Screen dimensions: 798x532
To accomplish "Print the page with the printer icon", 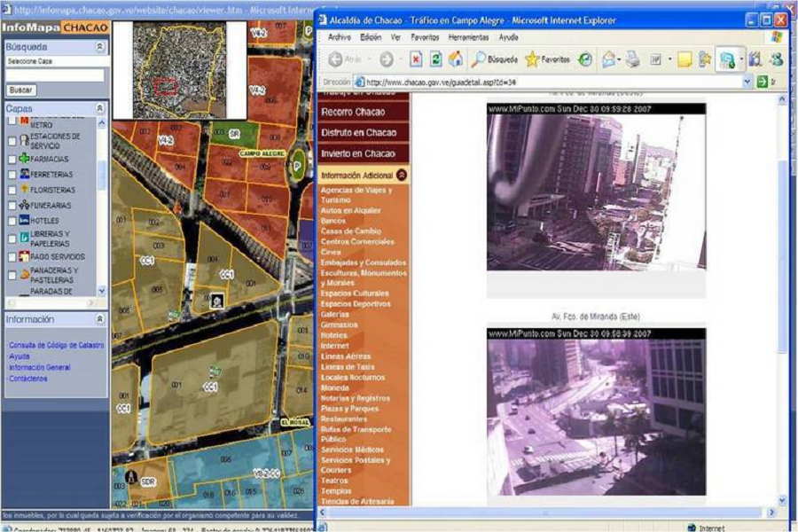I will 633,59.
